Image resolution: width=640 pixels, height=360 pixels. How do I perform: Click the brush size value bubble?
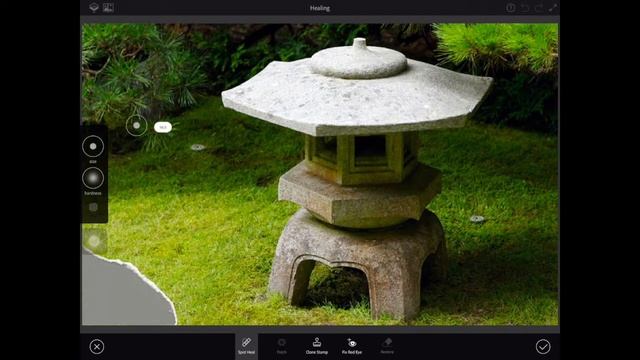(163, 127)
